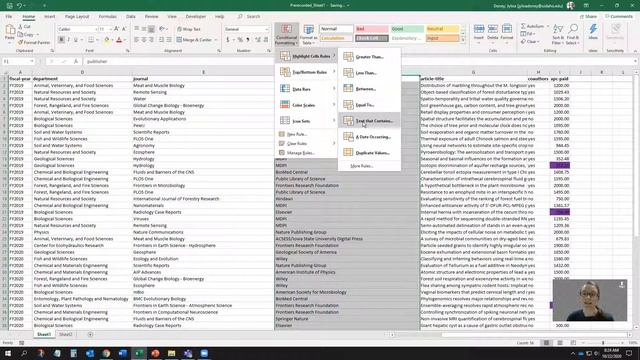Toggle italic formatting

[x=68, y=40]
